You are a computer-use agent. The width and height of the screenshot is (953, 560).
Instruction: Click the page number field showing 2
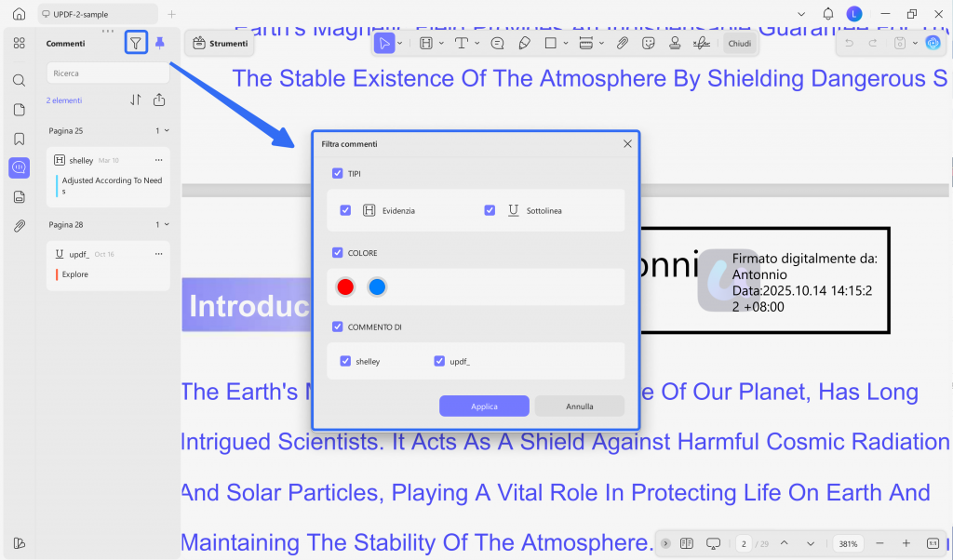click(x=744, y=543)
